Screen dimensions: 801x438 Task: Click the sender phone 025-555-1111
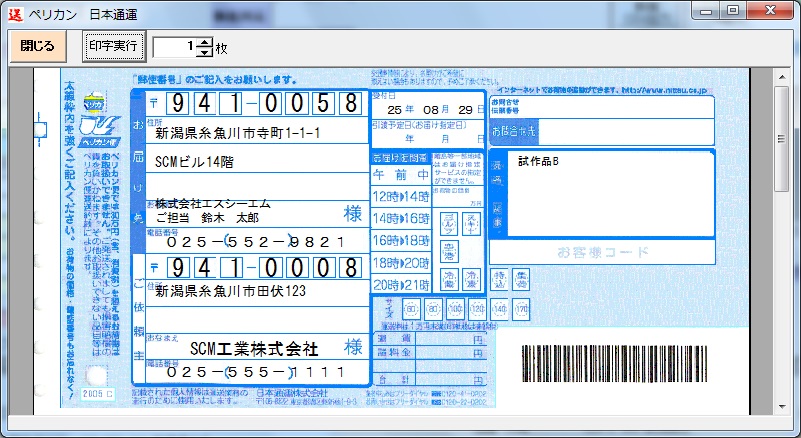(256, 372)
